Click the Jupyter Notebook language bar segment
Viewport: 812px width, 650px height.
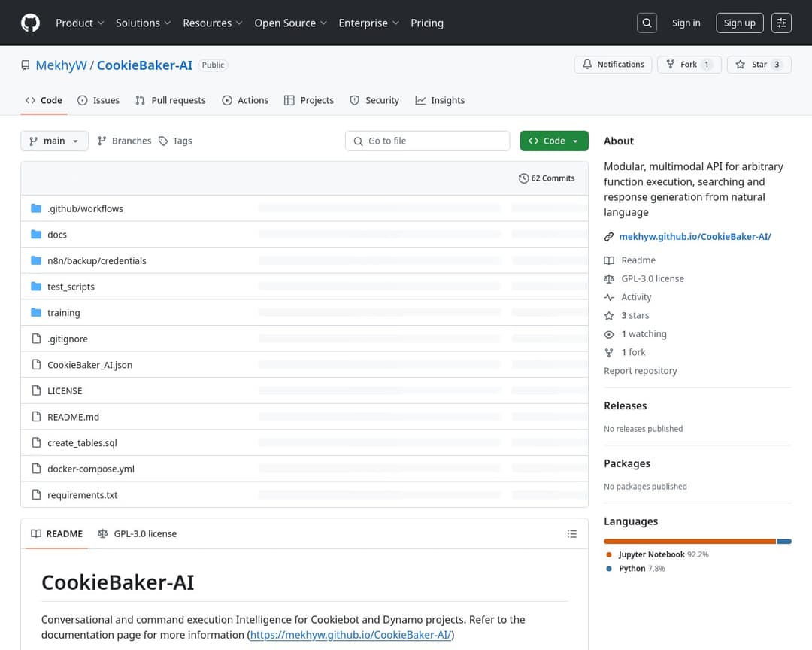[689, 542]
